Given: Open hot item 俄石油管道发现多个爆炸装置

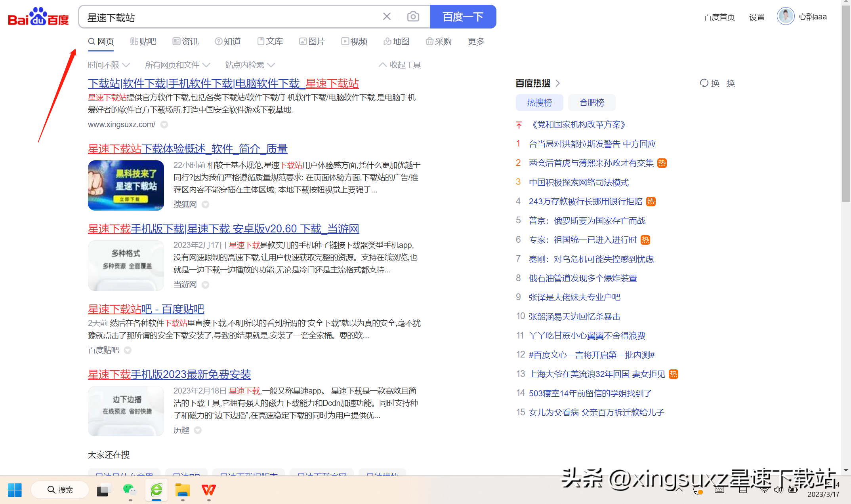Looking at the screenshot, I should tap(583, 278).
